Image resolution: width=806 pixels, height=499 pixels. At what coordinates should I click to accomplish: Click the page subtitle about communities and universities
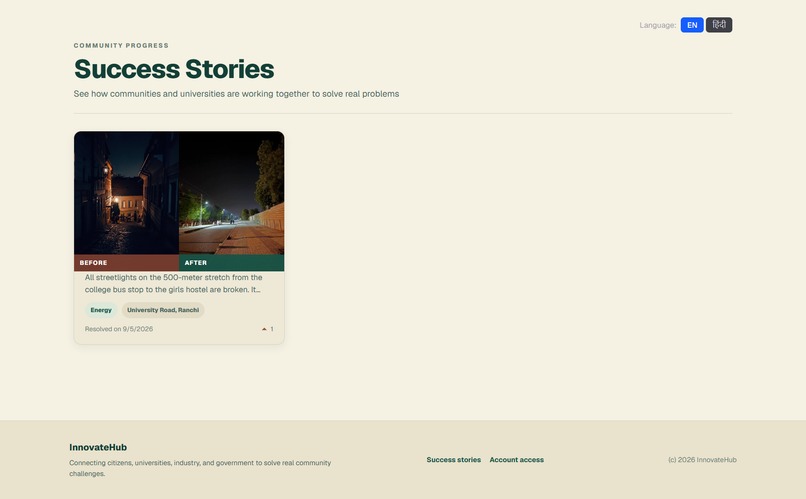pos(236,94)
